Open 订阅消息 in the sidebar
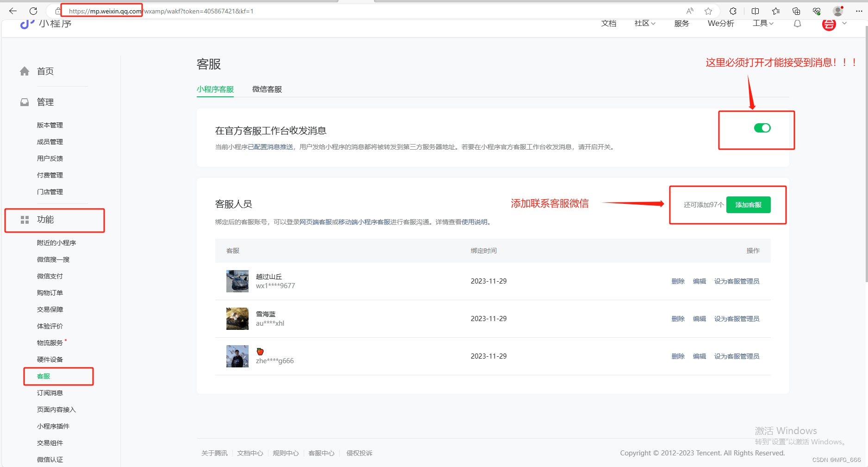Screen dimensions: 868x467 pyautogui.click(x=50, y=393)
